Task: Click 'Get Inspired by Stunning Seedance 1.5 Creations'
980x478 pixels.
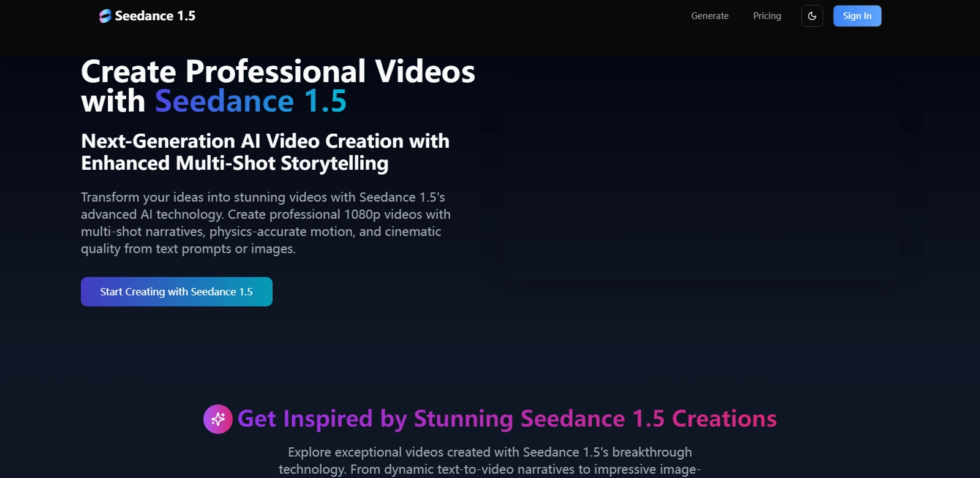Action: pos(507,419)
